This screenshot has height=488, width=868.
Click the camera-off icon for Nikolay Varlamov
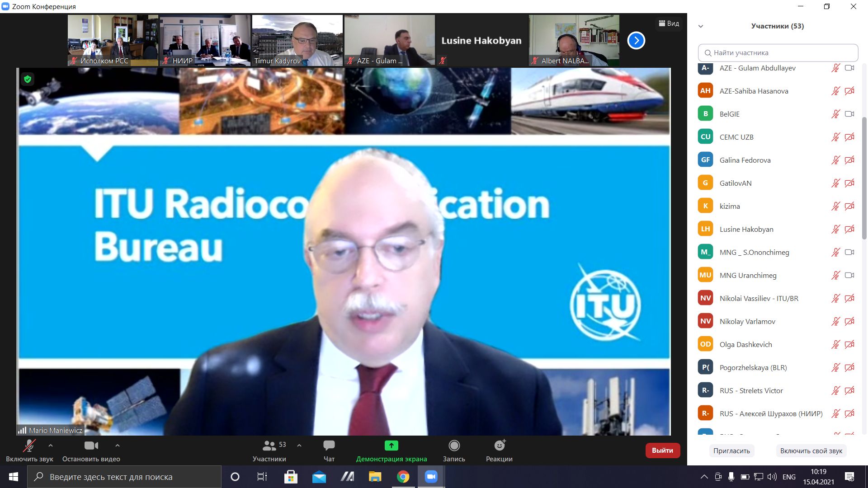pos(849,321)
